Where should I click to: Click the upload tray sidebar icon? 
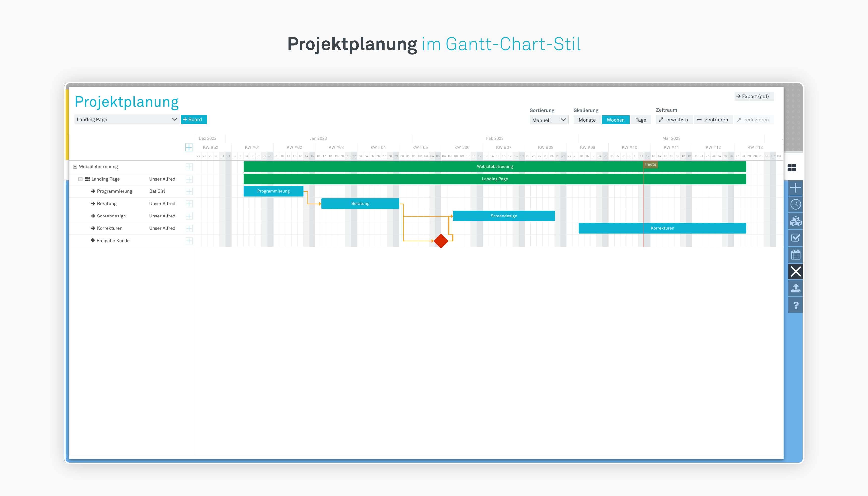(x=795, y=288)
